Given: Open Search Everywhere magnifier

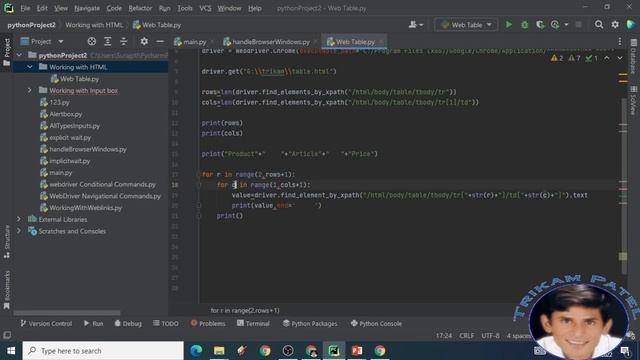Looking at the screenshot, I should coord(599,25).
